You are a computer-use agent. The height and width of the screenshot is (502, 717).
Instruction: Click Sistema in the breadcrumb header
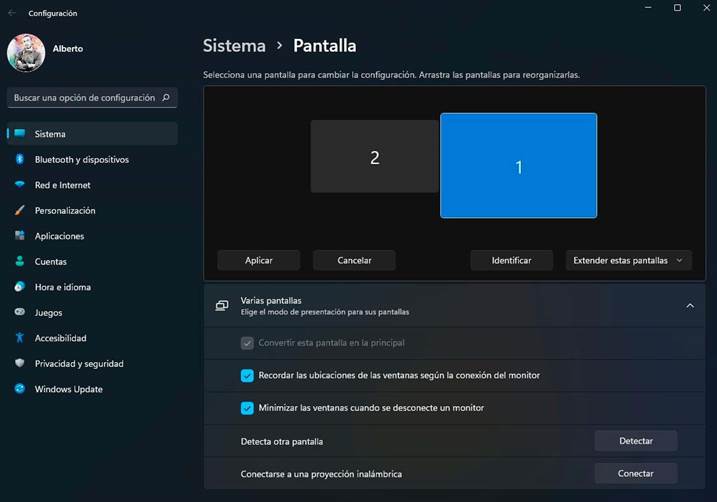pos(234,46)
